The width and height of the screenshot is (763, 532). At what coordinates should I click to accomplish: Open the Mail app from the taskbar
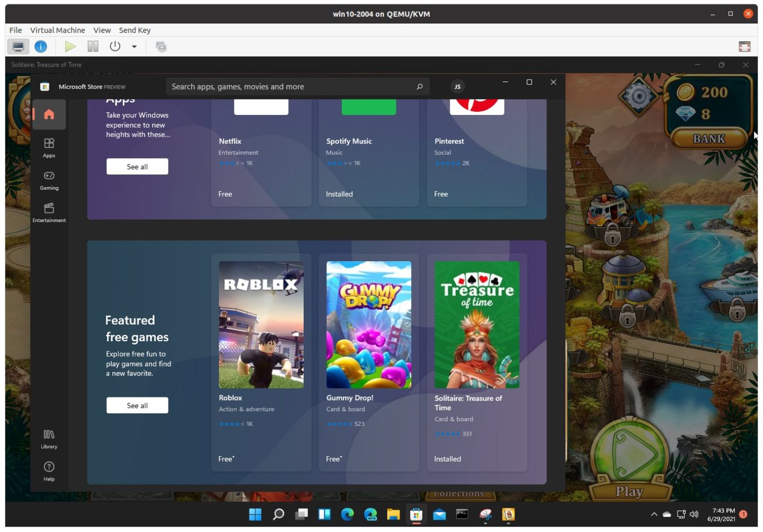[439, 514]
